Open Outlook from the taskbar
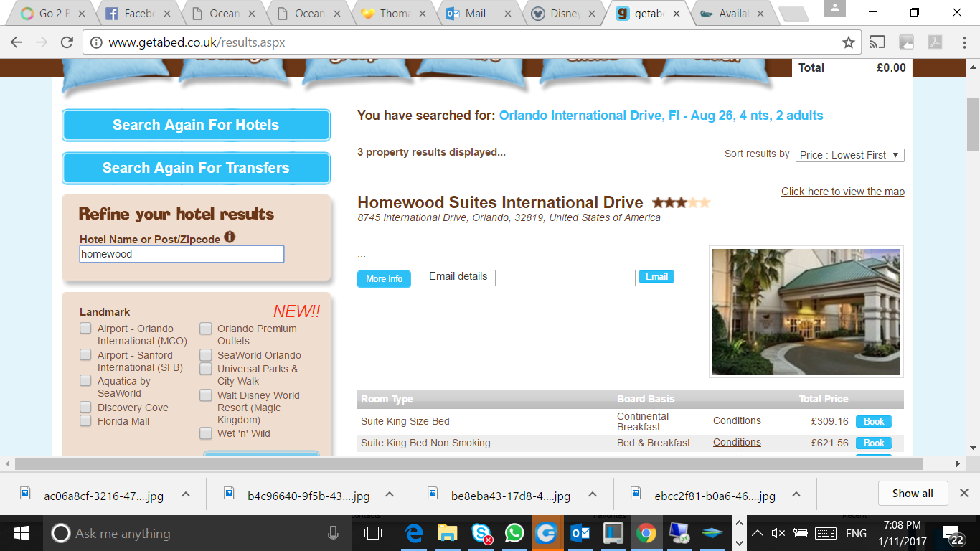Screen dimensions: 980x551 [x=580, y=533]
